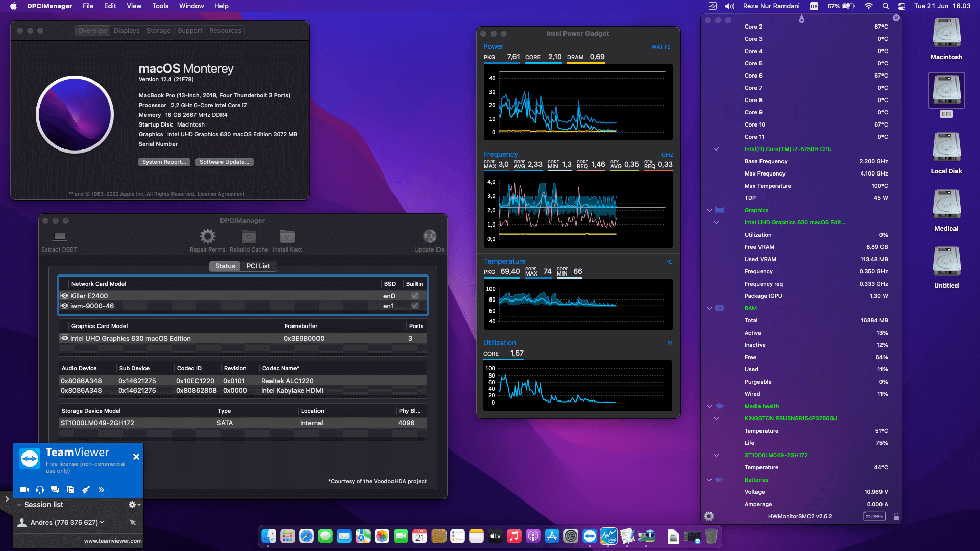
Task: Open the File menu in the menu bar
Action: pos(88,6)
